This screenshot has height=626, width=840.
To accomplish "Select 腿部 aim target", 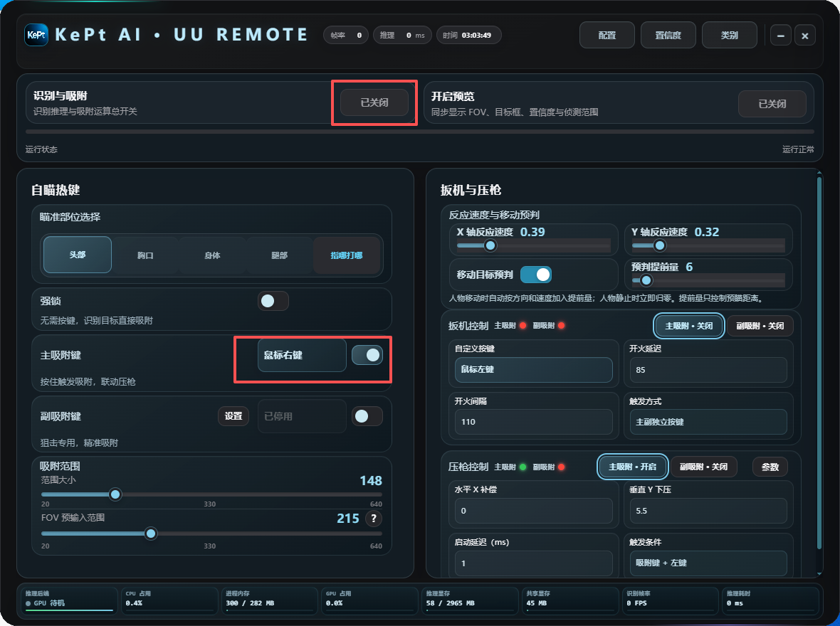I will pos(279,255).
